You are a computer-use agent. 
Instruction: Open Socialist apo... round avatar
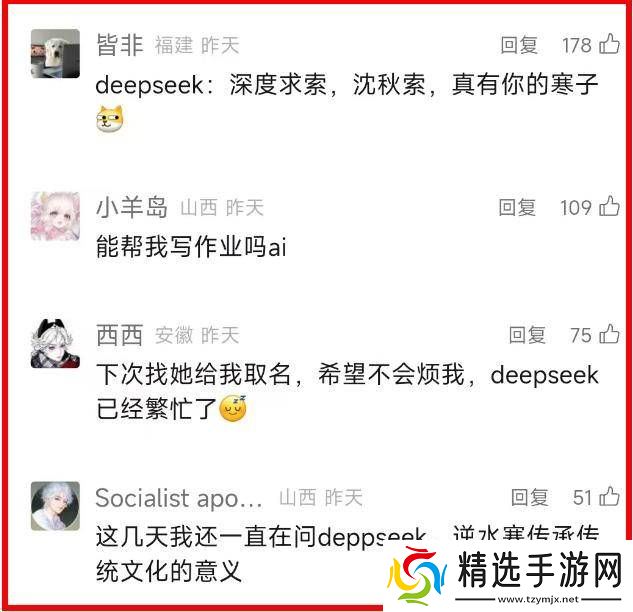point(55,506)
